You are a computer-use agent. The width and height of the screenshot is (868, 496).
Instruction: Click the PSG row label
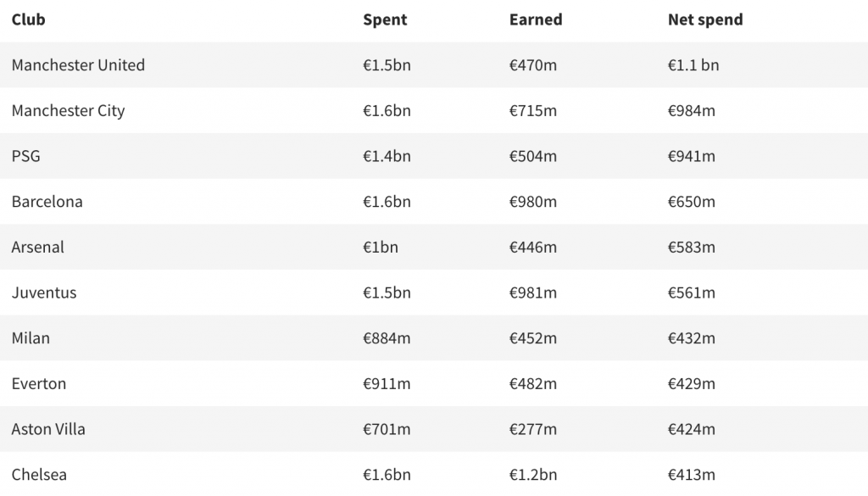26,156
